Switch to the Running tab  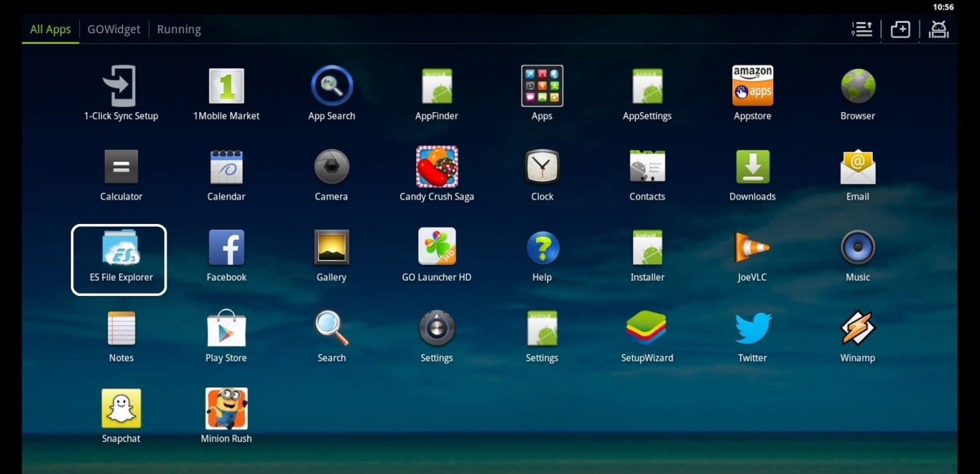[179, 29]
